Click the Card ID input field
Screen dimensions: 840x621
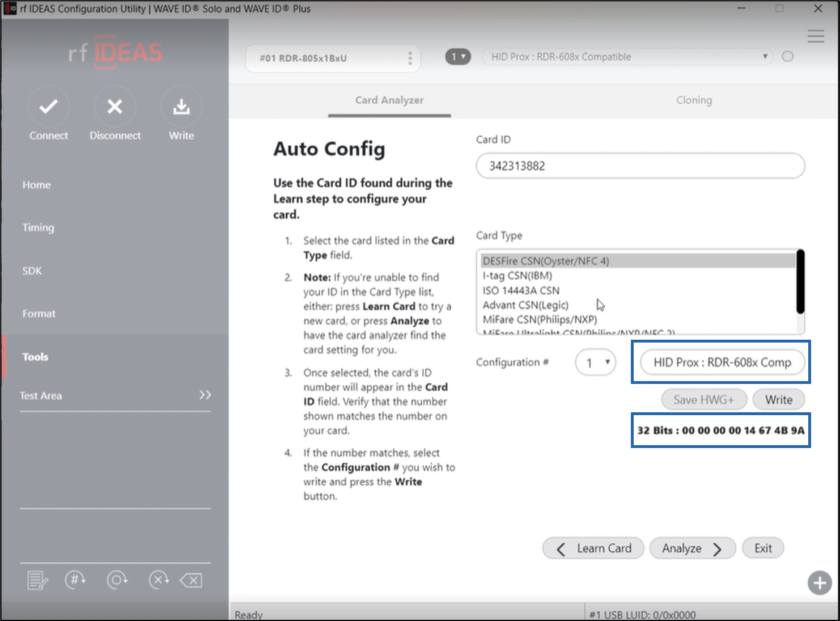(640, 166)
